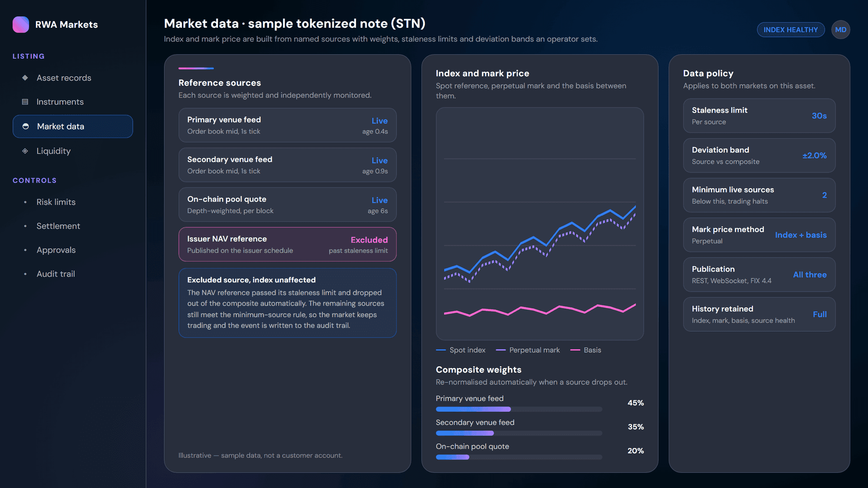Click the 'Index + basis' value

click(x=801, y=235)
